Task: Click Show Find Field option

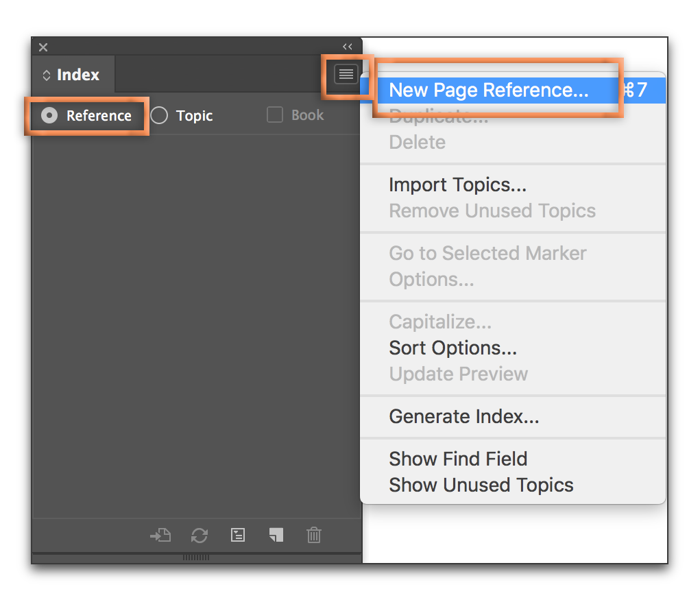Action: pyautogui.click(x=458, y=459)
